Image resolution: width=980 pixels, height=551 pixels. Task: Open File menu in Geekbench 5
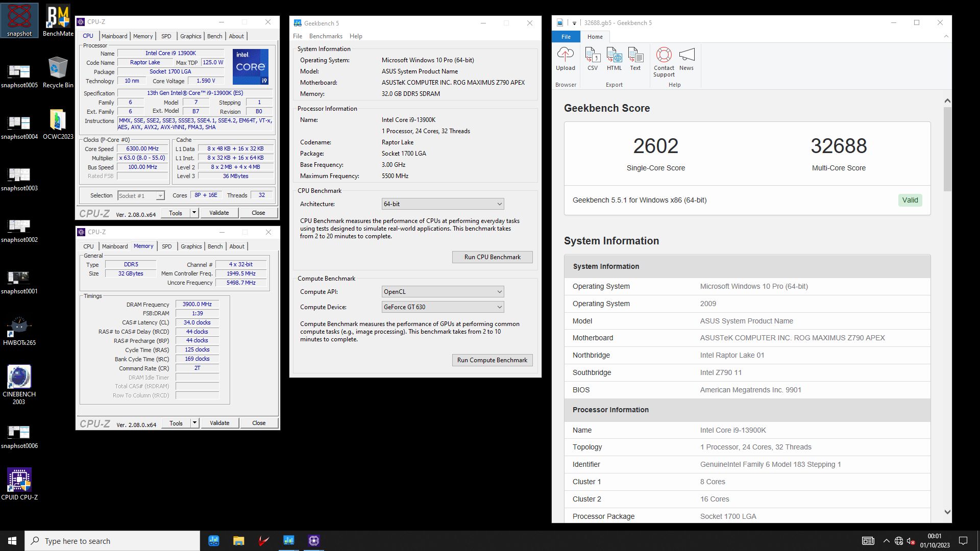[x=298, y=36]
